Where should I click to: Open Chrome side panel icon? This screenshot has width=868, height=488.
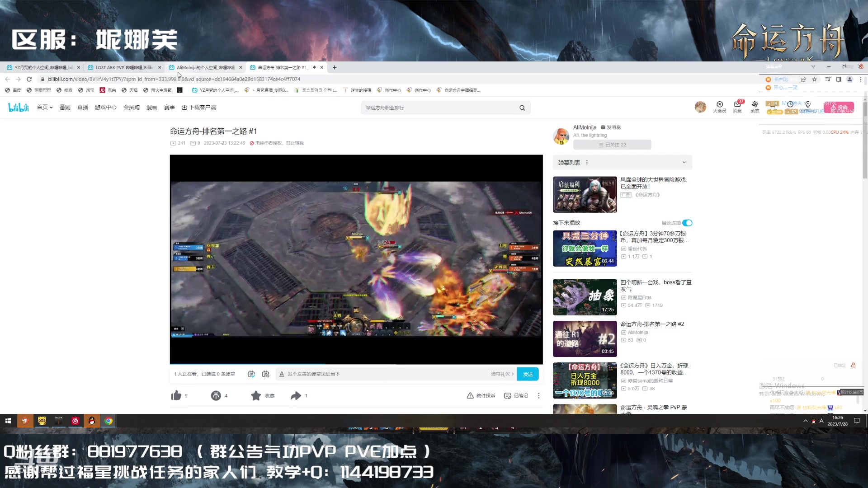tap(839, 79)
